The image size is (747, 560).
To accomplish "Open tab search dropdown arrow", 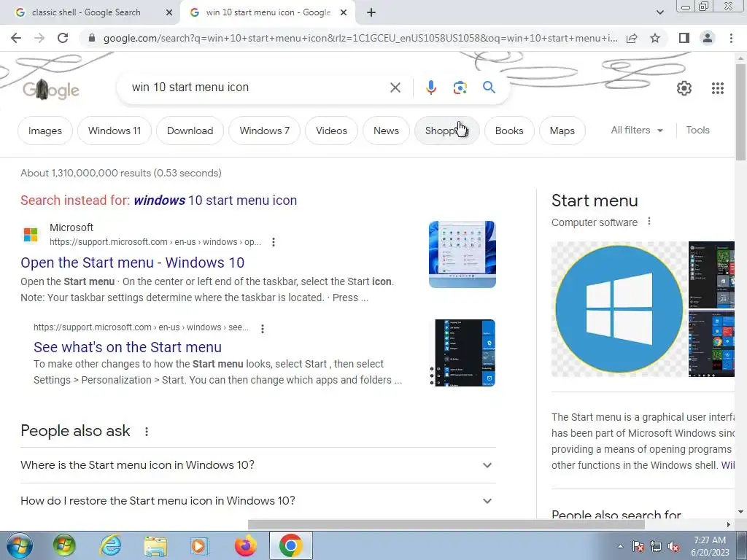I will [x=659, y=13].
